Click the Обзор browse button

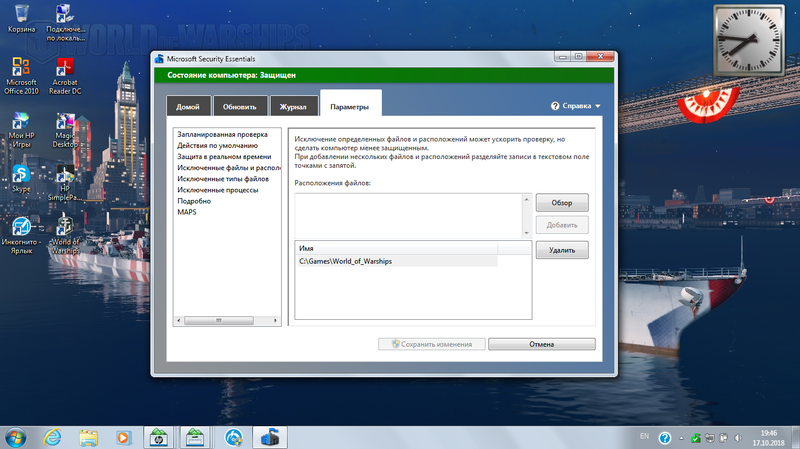click(x=562, y=203)
